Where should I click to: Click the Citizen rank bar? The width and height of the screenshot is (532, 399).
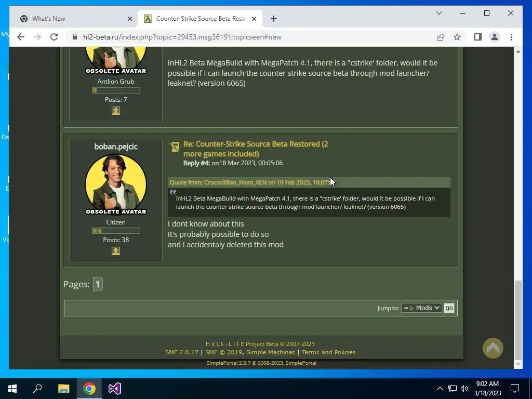116,231
